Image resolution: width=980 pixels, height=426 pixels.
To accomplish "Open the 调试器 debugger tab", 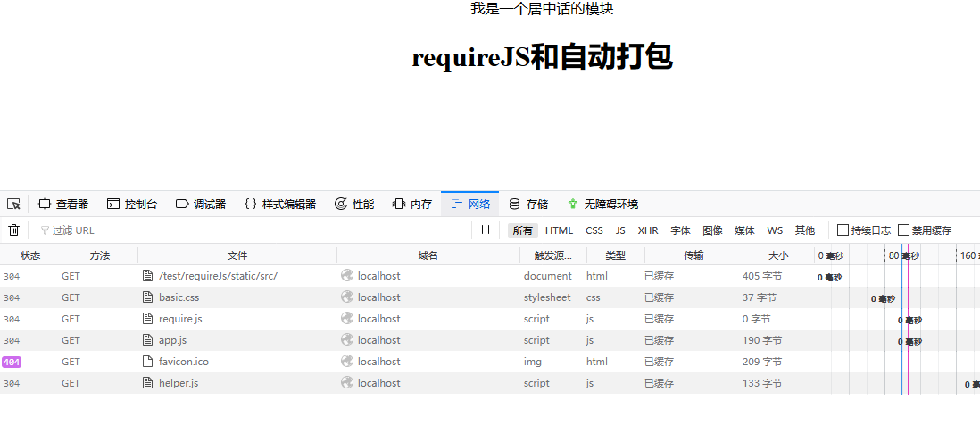I will pyautogui.click(x=201, y=204).
